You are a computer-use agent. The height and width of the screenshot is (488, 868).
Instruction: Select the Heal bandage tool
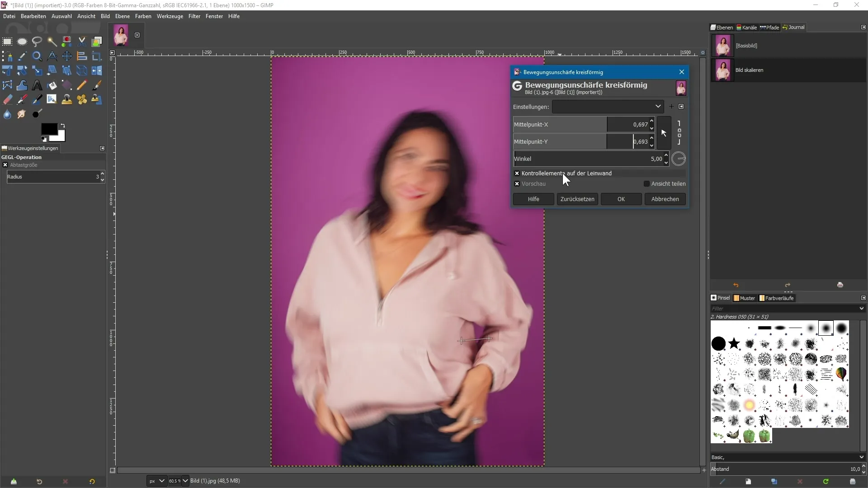pyautogui.click(x=82, y=100)
